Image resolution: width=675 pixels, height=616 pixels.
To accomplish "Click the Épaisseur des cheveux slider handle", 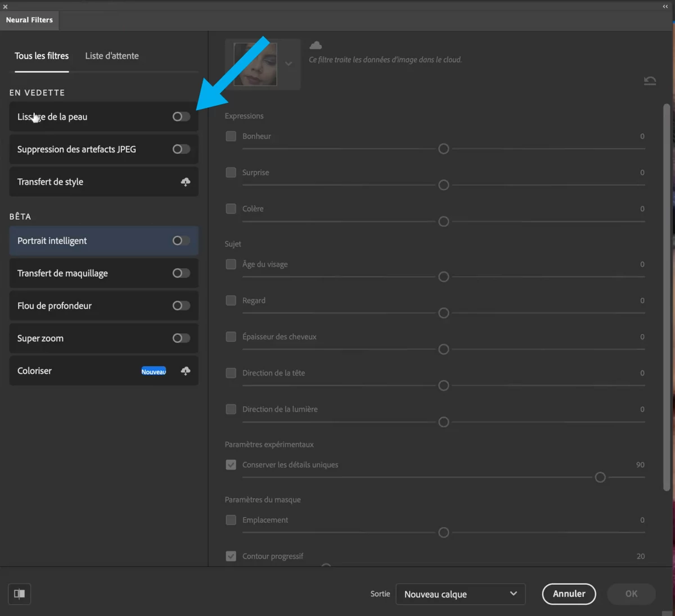I will (x=444, y=350).
